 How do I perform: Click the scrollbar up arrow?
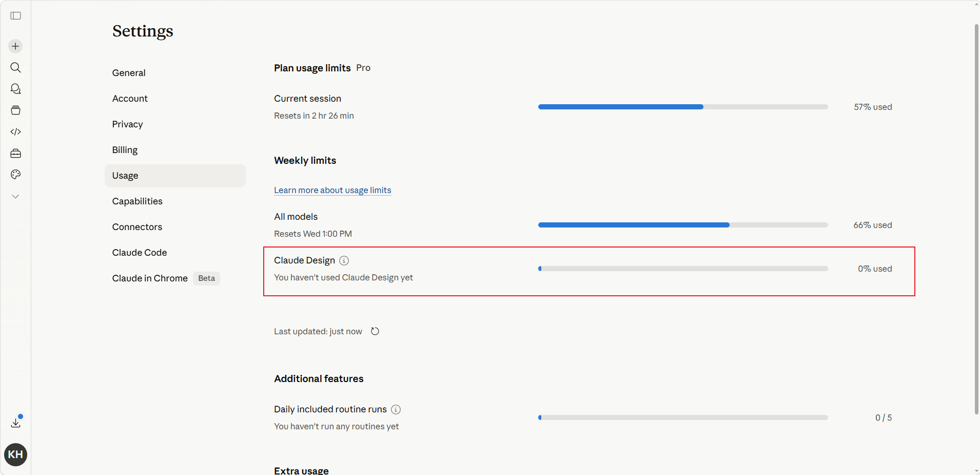(976, 4)
